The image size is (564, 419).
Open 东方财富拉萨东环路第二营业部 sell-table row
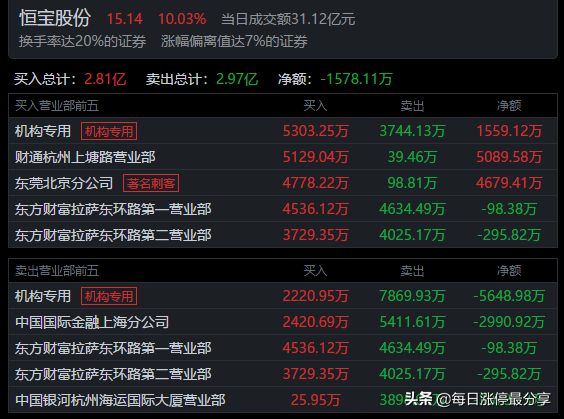click(283, 374)
